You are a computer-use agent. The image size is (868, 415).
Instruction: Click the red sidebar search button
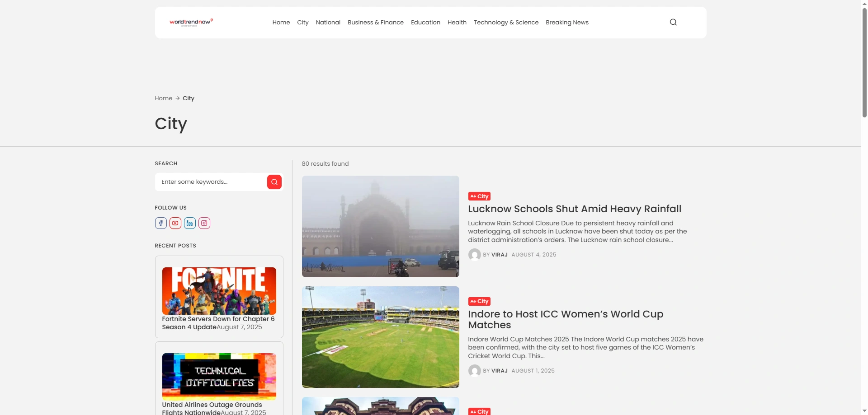(274, 182)
